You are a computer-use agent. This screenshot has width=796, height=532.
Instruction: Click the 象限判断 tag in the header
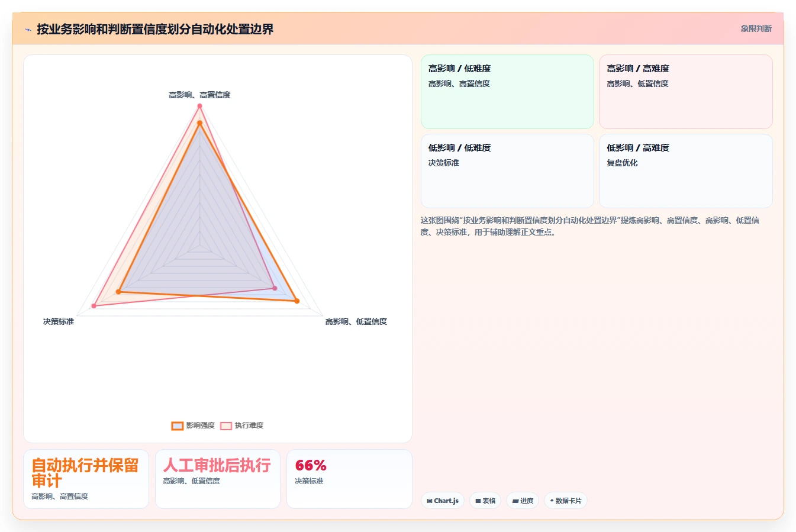[756, 28]
